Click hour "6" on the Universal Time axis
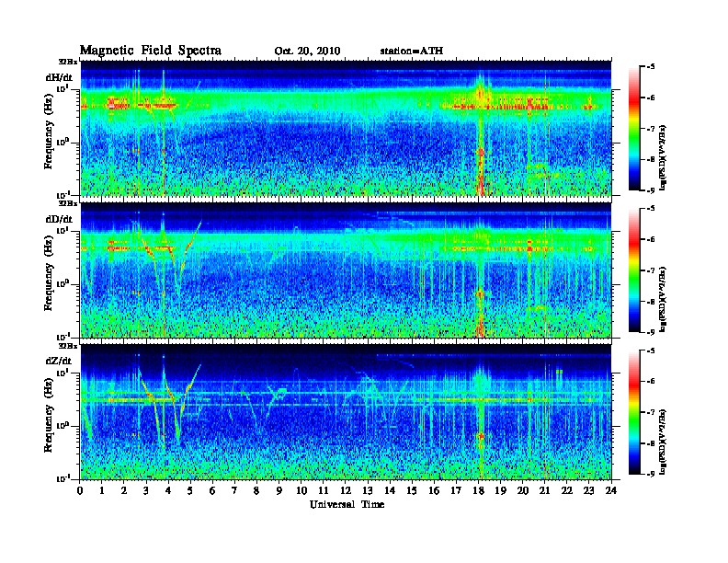This screenshot has width=728, height=563. (212, 490)
